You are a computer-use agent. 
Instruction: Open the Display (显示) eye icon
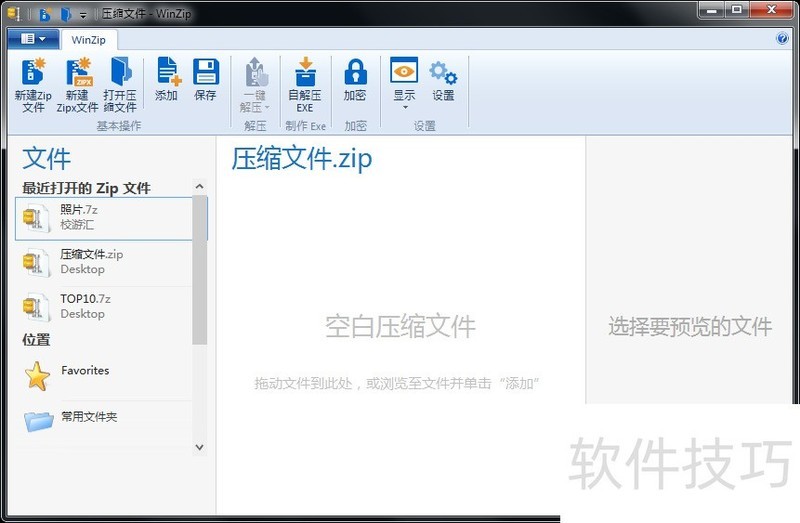click(x=404, y=70)
